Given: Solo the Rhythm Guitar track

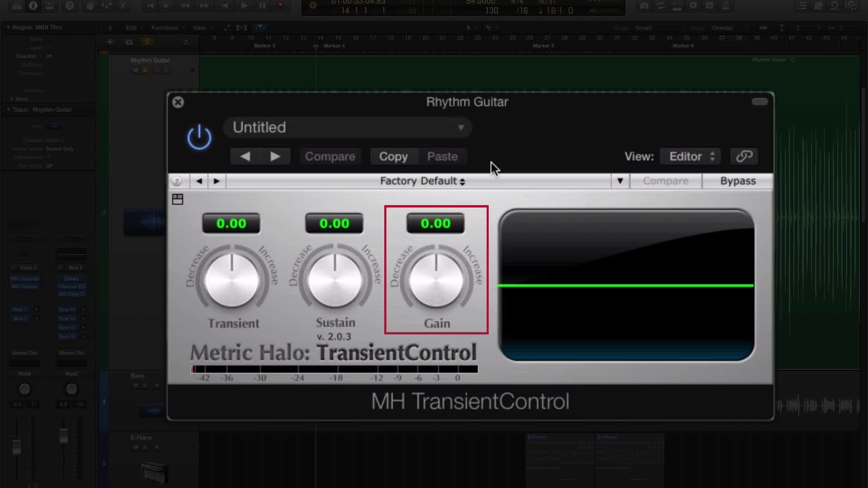Looking at the screenshot, I should 145,70.
